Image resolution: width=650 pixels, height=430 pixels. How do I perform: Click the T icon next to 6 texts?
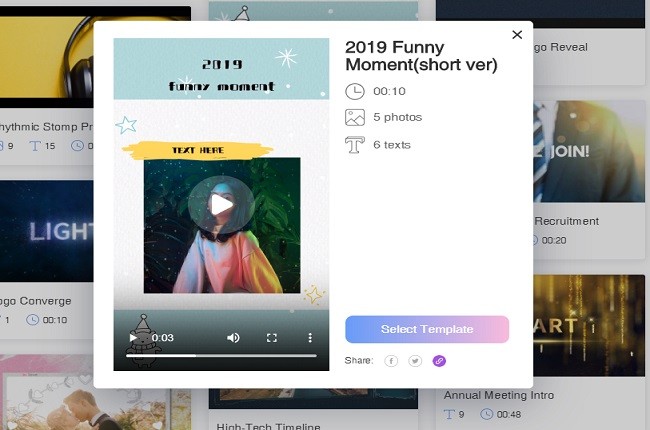(x=355, y=145)
